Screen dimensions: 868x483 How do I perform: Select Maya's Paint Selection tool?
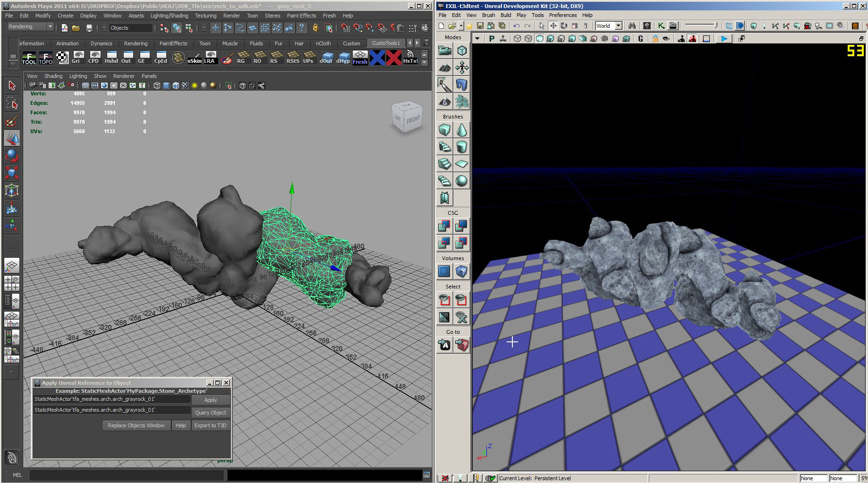coord(12,121)
